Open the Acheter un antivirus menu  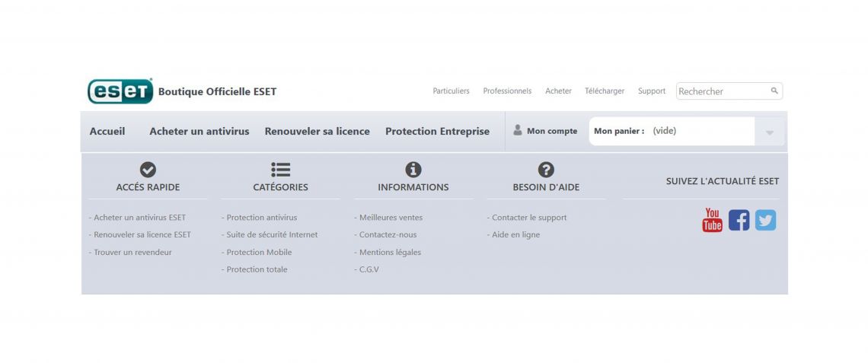[199, 132]
